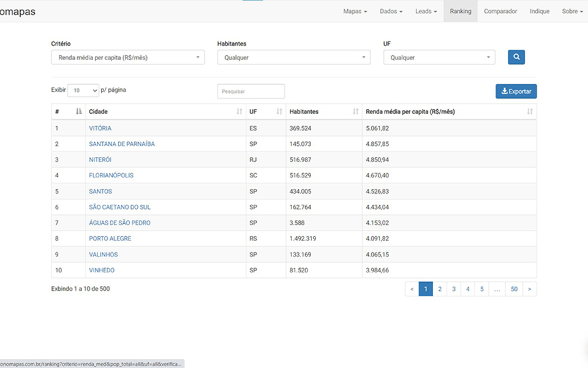Viewport: 588px width, 368px height.
Task: Click the value 5.061,82 in Vitória row
Action: click(x=377, y=128)
